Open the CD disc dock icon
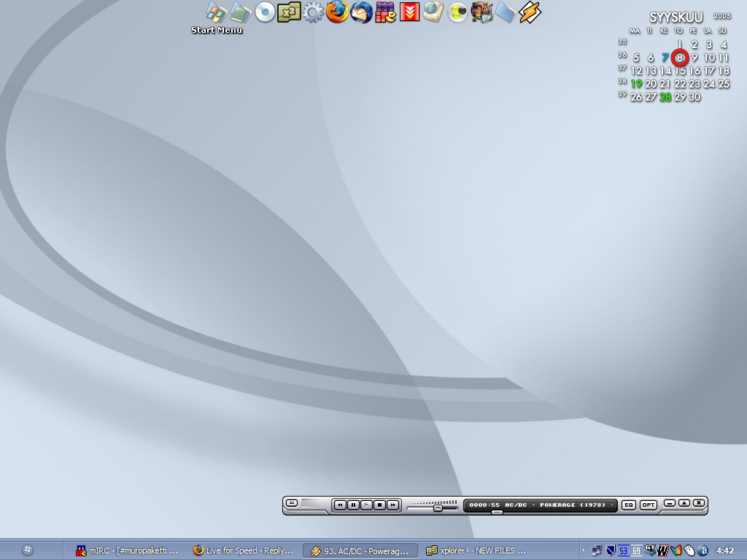The height and width of the screenshot is (560, 747). 265,13
